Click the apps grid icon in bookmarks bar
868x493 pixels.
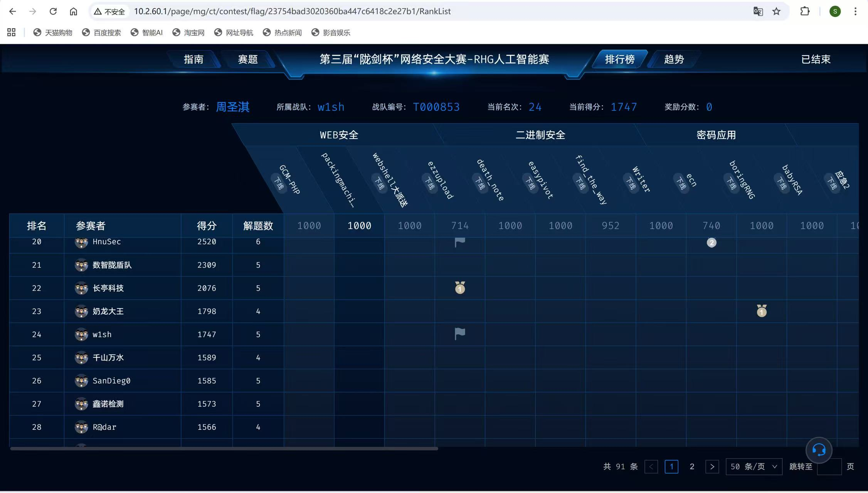point(11,32)
